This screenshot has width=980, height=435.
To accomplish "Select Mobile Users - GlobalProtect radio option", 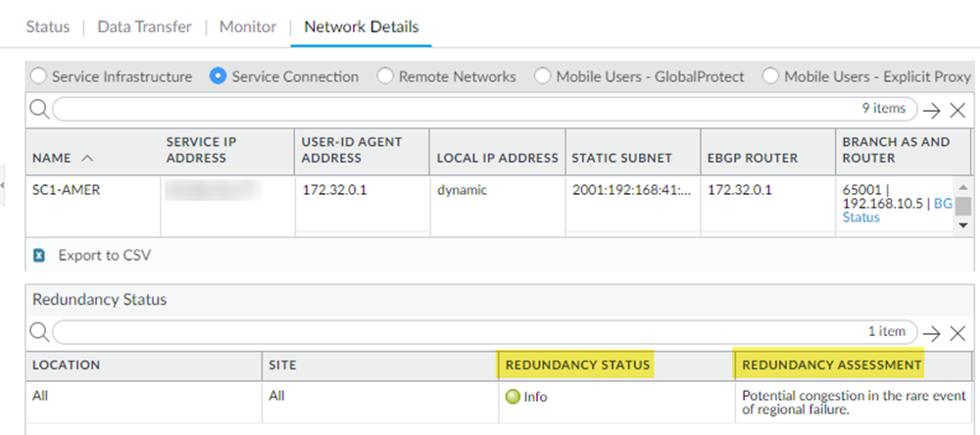I will tap(543, 75).
